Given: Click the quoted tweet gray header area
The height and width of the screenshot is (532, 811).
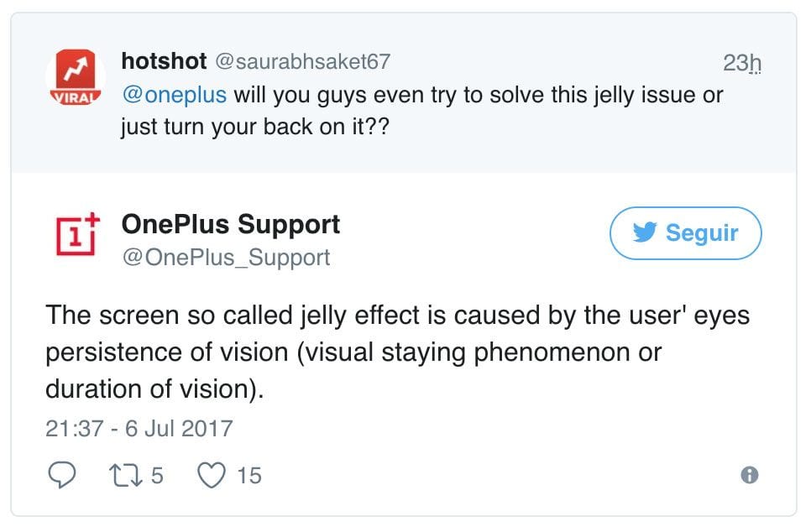Looking at the screenshot, I should click(404, 93).
